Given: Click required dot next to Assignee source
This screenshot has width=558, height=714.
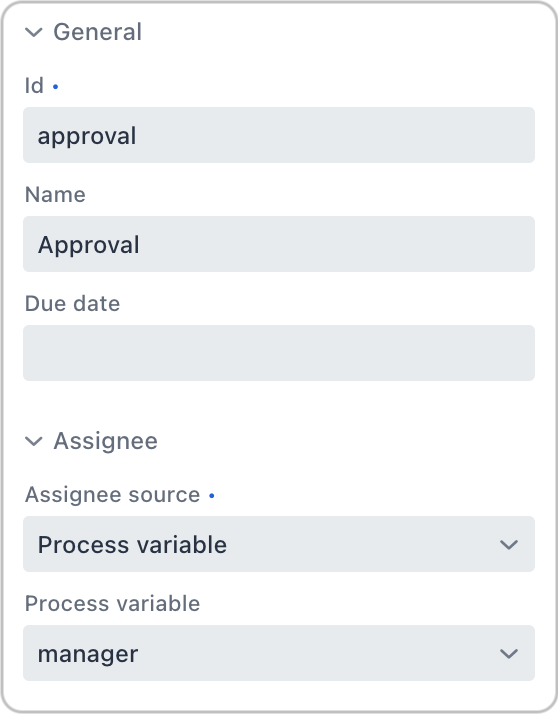Looking at the screenshot, I should tap(212, 495).
